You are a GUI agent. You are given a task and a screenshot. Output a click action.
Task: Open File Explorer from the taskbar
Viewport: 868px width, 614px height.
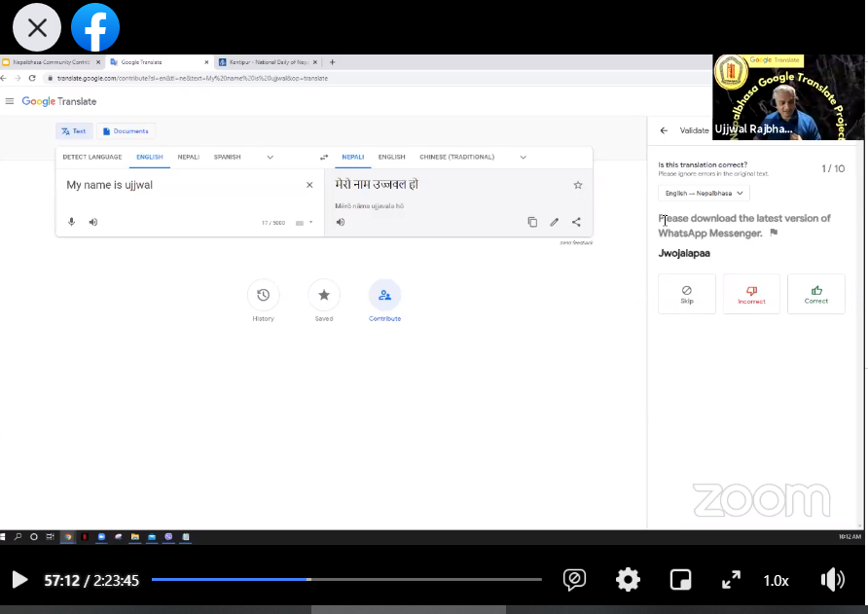pyautogui.click(x=134, y=536)
